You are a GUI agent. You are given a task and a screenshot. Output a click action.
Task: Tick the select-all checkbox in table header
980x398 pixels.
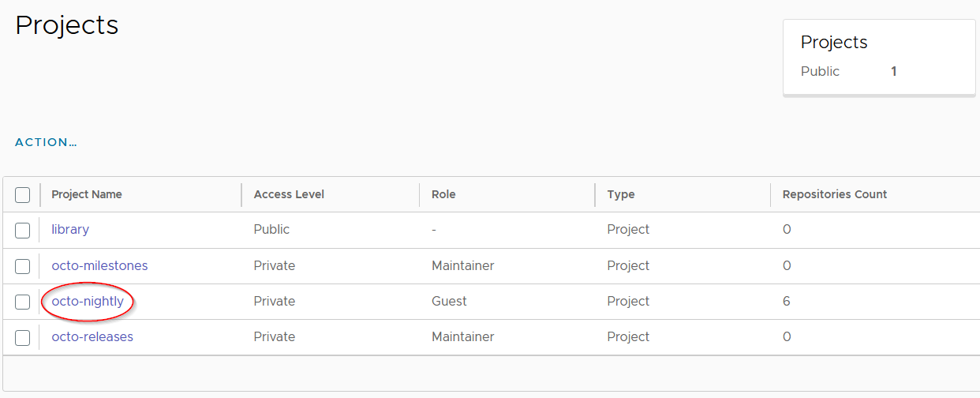(x=22, y=195)
